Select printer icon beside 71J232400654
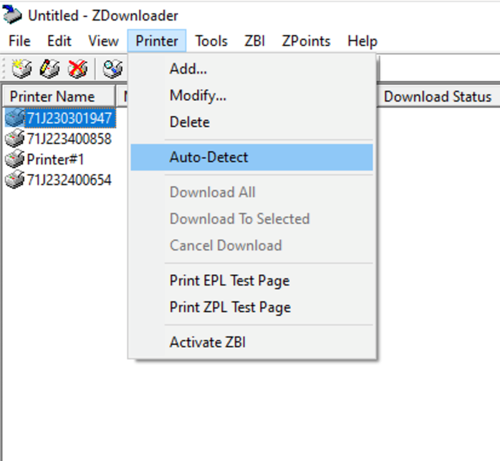The image size is (500, 461). 15,180
